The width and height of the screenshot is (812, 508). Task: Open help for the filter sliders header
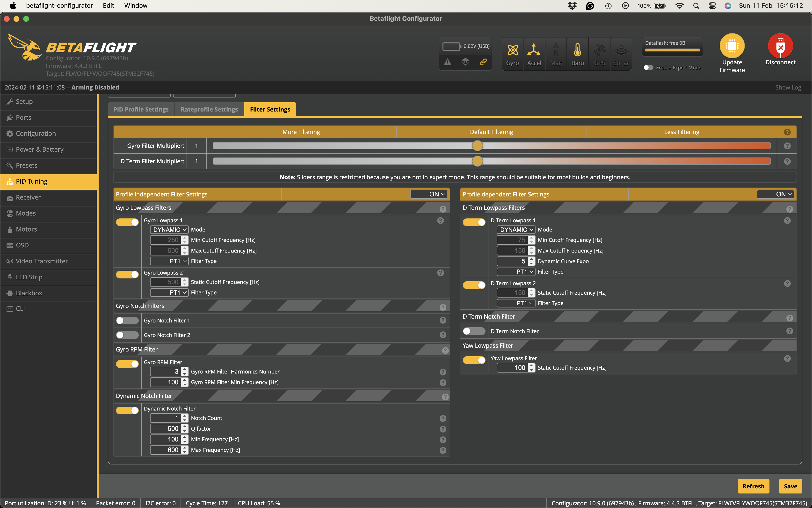[787, 132]
